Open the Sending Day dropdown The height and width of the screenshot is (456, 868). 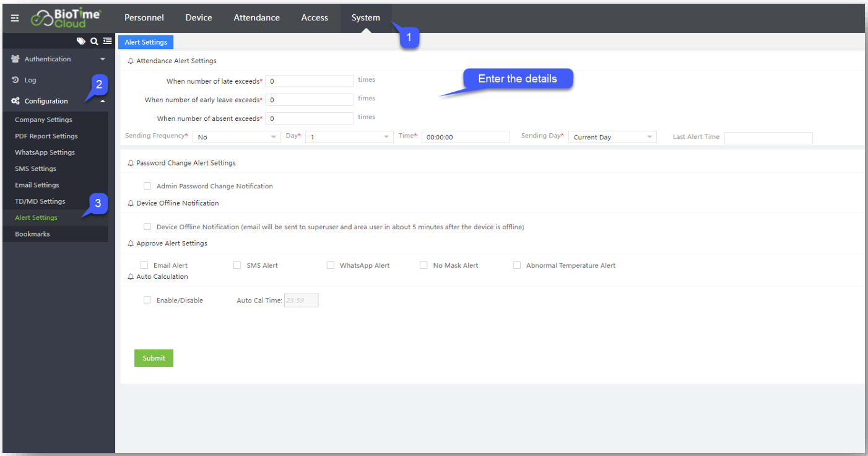coord(612,138)
